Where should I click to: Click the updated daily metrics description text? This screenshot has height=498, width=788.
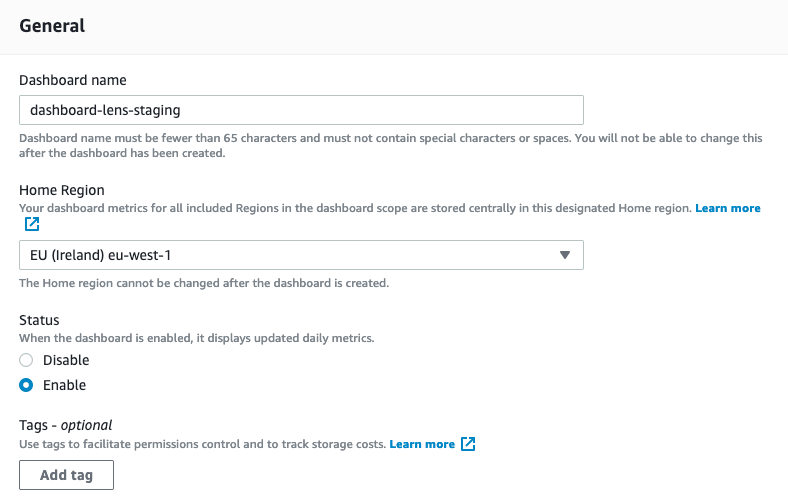tap(197, 338)
